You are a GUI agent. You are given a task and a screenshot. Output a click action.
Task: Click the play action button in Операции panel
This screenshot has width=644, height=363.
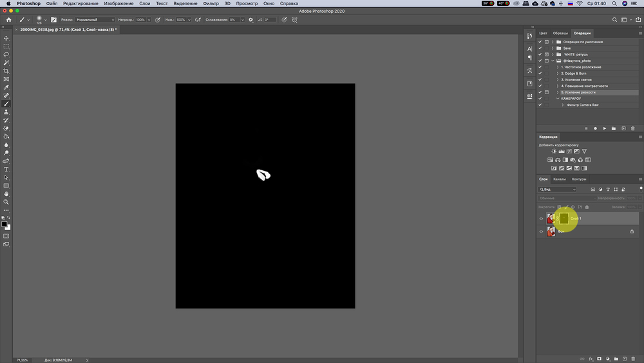coord(605,128)
